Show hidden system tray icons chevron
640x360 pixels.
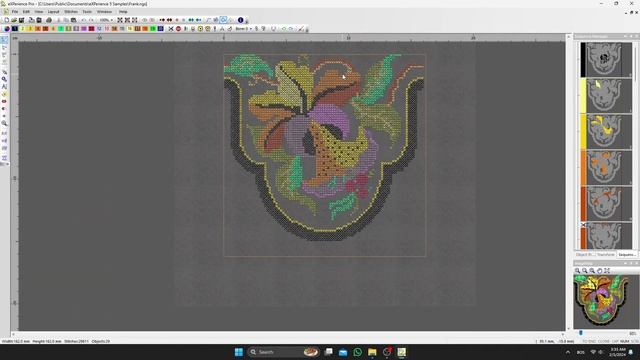568,352
